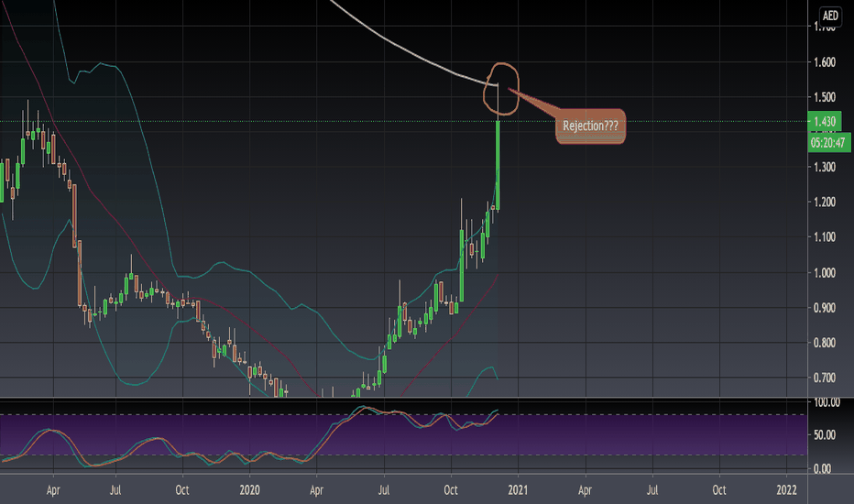Select the latest tall green candlestick

click(x=498, y=165)
